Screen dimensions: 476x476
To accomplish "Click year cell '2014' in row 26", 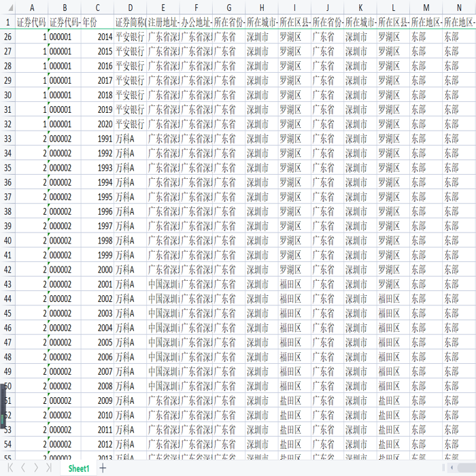I will point(97,37).
